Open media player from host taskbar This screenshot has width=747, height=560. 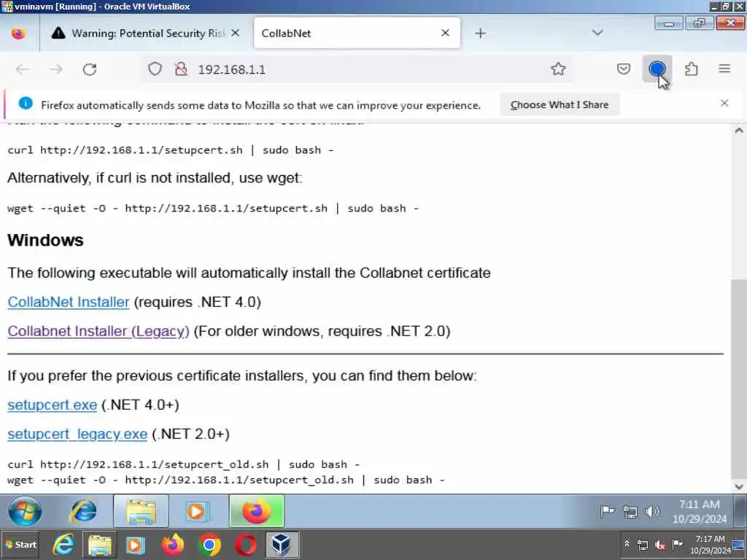[135, 545]
